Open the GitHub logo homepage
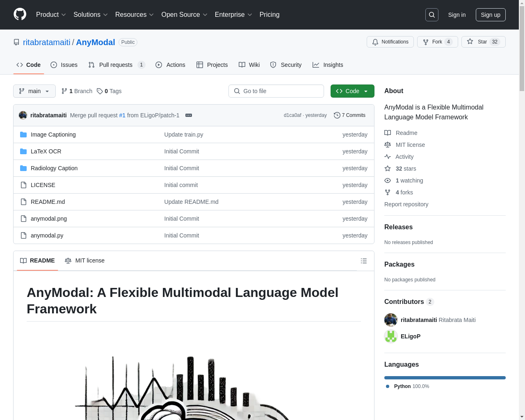This screenshot has width=525, height=420. [20, 14]
